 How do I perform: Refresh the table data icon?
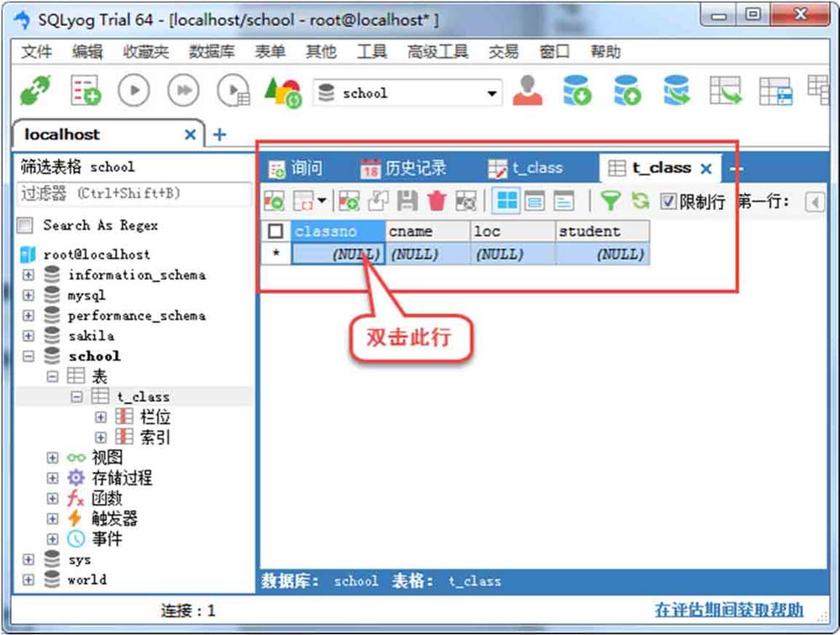pyautogui.click(x=639, y=201)
